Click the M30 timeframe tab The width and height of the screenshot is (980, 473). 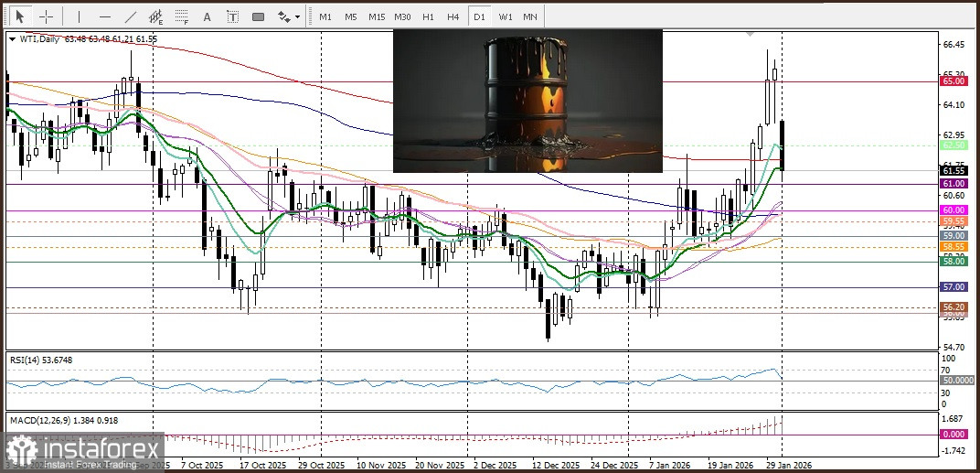(x=402, y=16)
